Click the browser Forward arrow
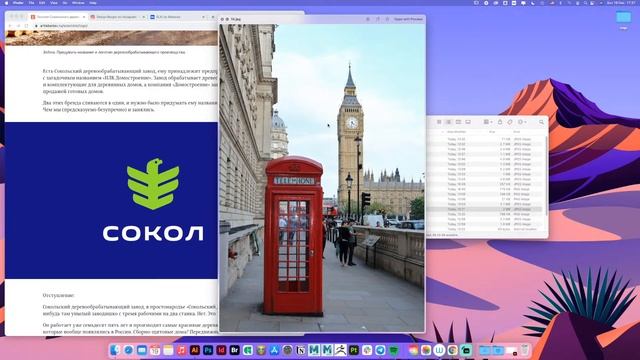The height and width of the screenshot is (360, 640). click(18, 26)
